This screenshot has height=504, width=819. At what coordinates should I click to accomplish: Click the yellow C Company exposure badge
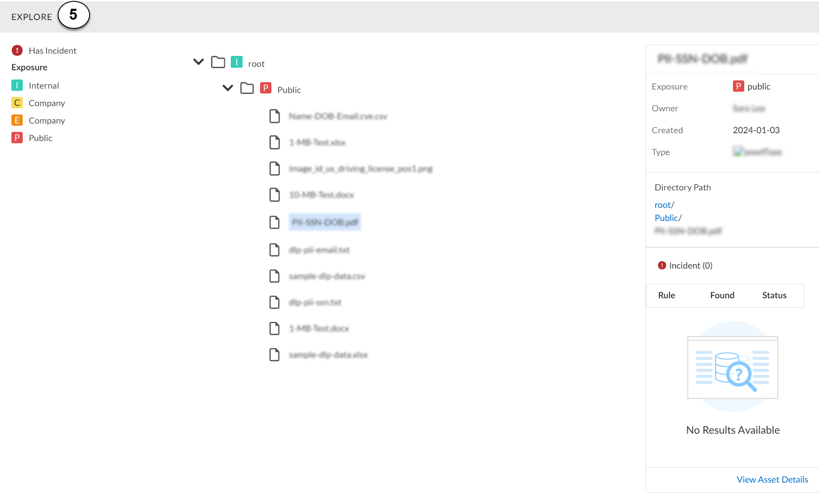click(17, 103)
